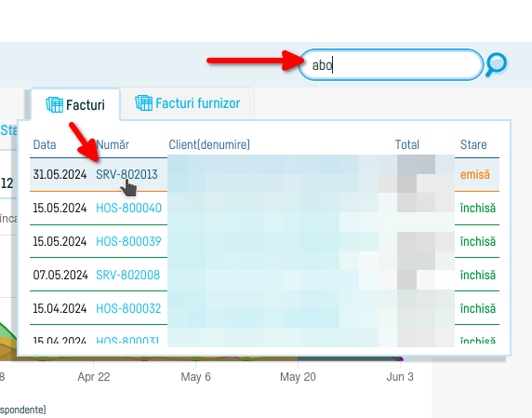Switch to the Facturi furnizor tab
532x418 pixels.
(x=187, y=103)
